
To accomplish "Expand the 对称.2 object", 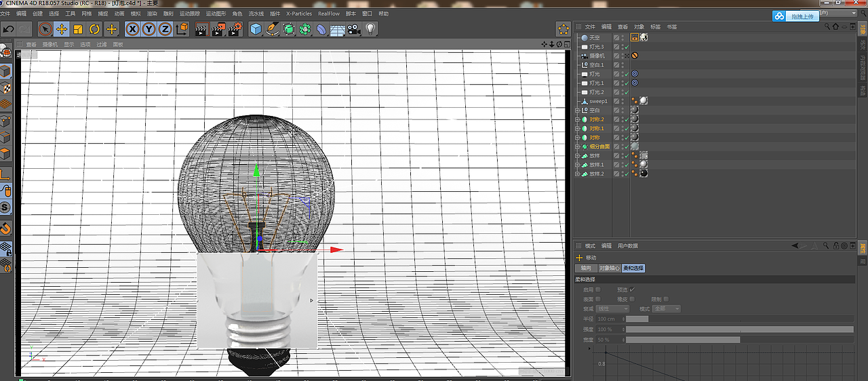I will click(578, 119).
